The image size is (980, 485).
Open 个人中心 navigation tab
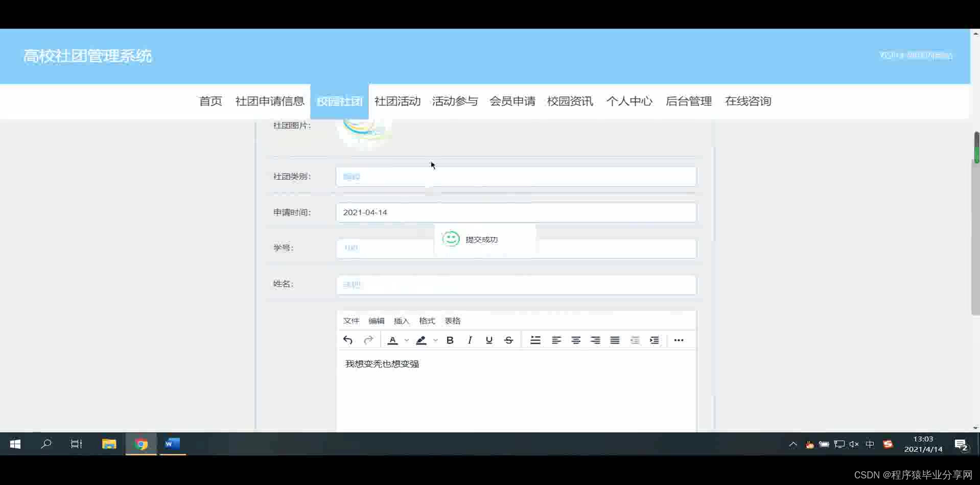pyautogui.click(x=629, y=101)
